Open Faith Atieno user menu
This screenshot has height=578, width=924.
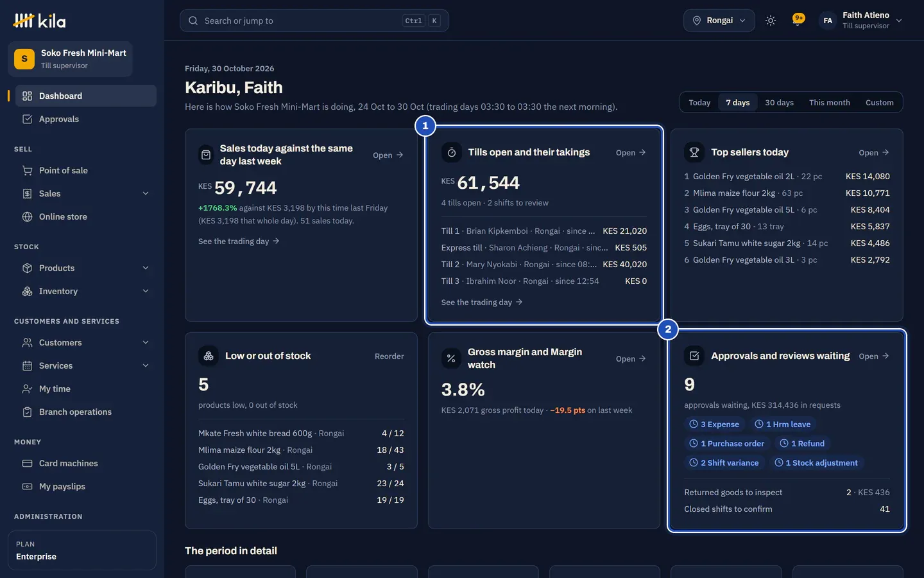(x=861, y=21)
